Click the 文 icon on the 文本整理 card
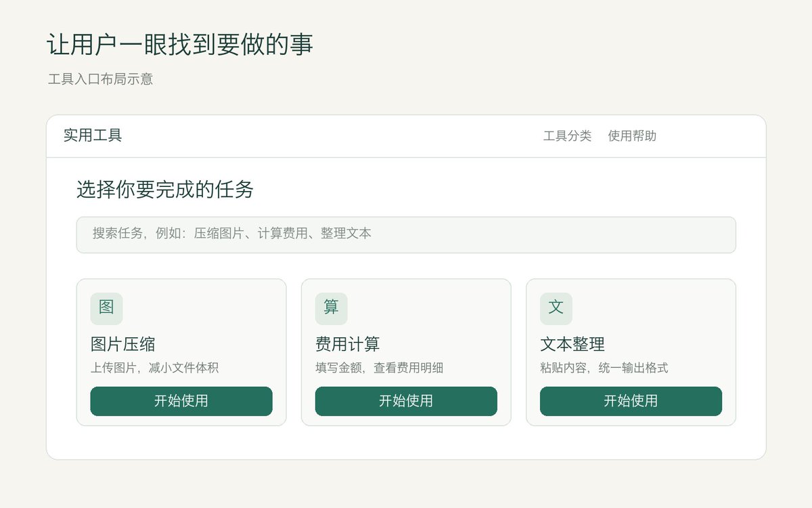Viewport: 812px width, 508px height. pos(556,308)
